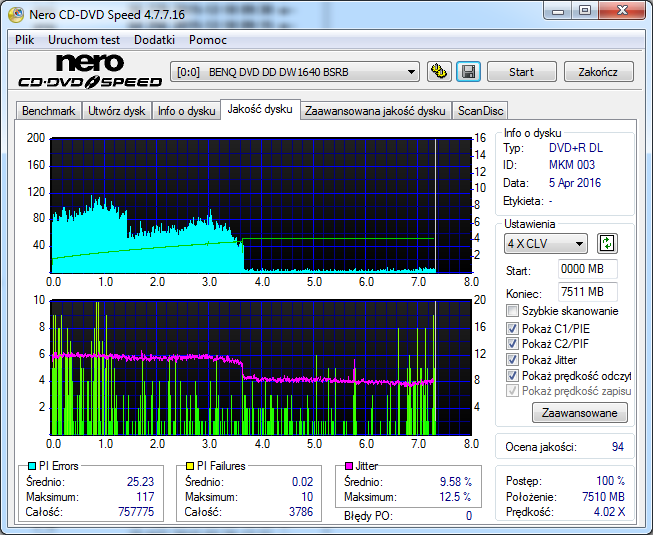This screenshot has width=653, height=535.
Task: Toggle the Pokaż prędkość odczytu checkbox
Action: [512, 376]
